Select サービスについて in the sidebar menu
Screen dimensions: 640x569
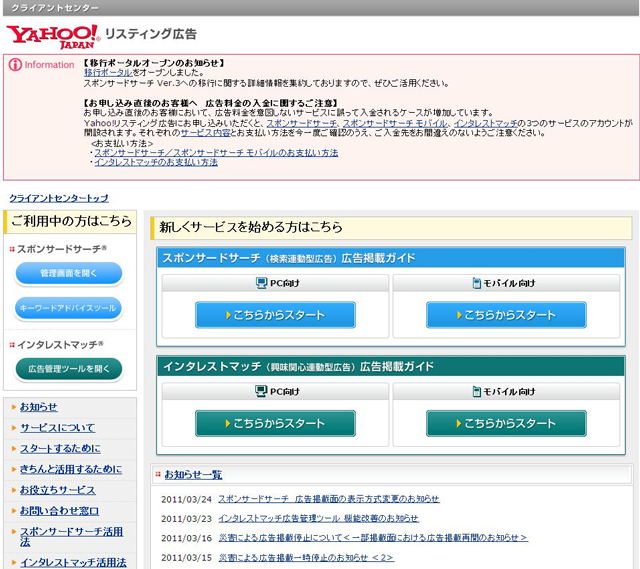coord(57,428)
